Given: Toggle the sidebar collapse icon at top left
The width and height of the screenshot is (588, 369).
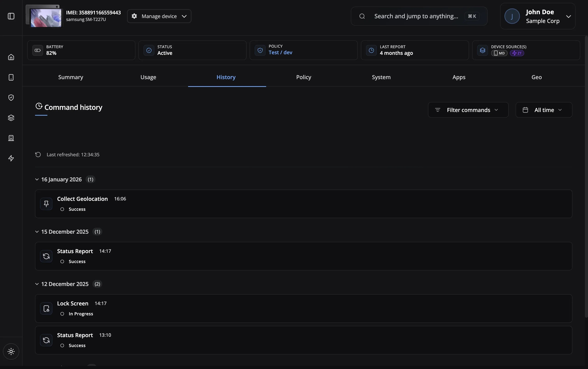Looking at the screenshot, I should [11, 16].
